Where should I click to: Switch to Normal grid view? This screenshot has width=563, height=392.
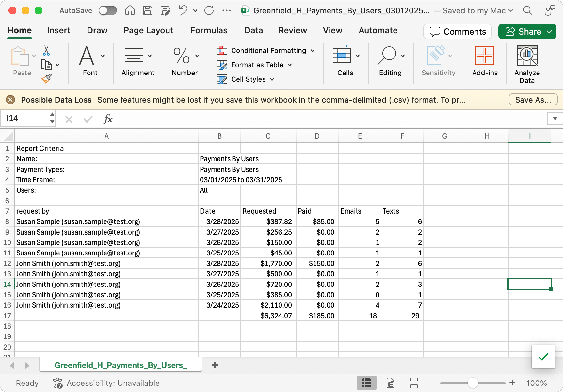366,383
